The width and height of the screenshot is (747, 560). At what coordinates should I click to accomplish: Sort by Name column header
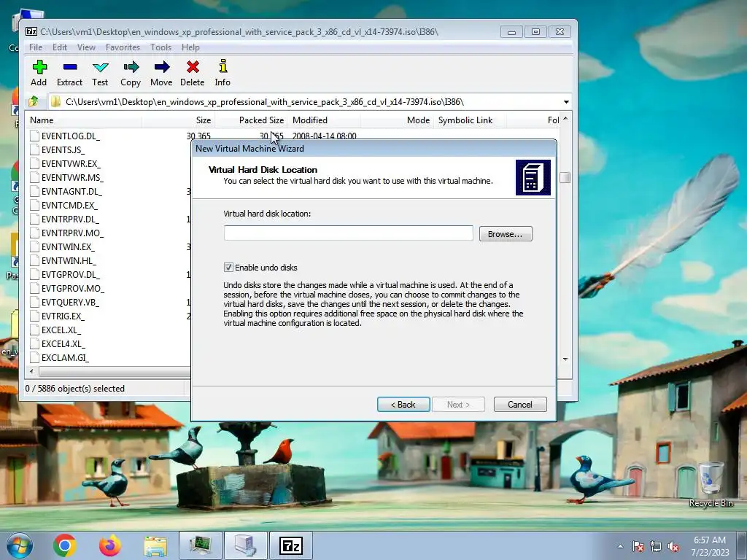pos(84,120)
